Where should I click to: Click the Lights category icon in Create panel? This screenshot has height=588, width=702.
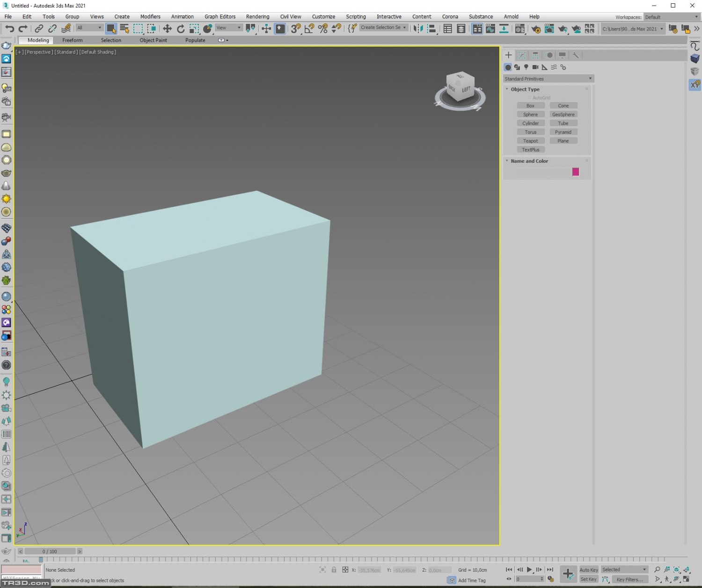pyautogui.click(x=526, y=67)
